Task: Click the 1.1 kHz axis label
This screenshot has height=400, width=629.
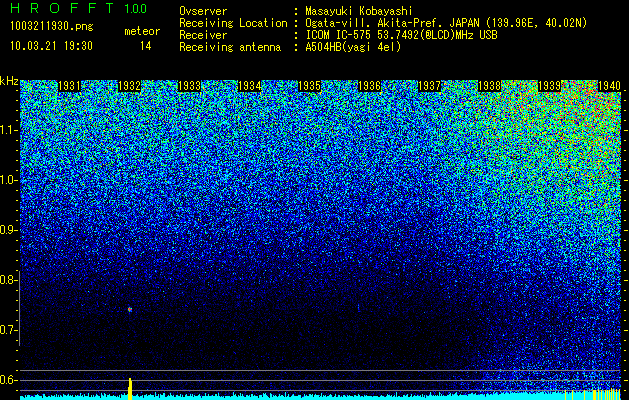Action: [x=9, y=130]
